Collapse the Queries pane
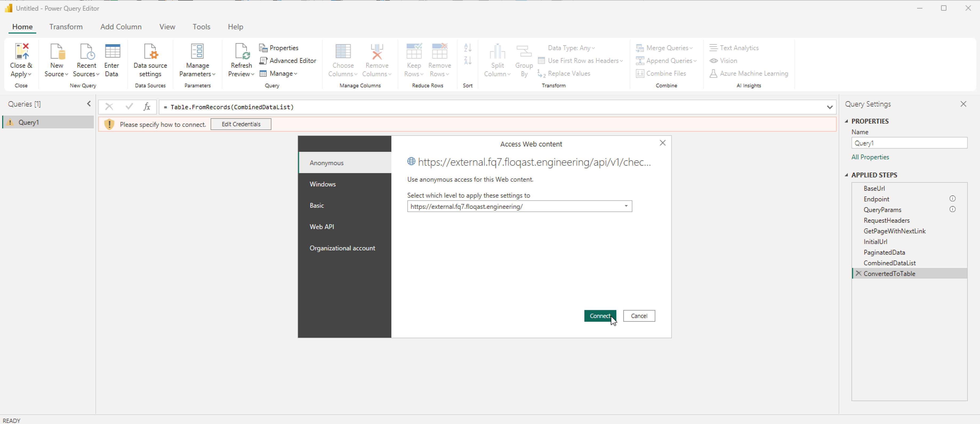Screen dimensions: 980x424 (89, 104)
